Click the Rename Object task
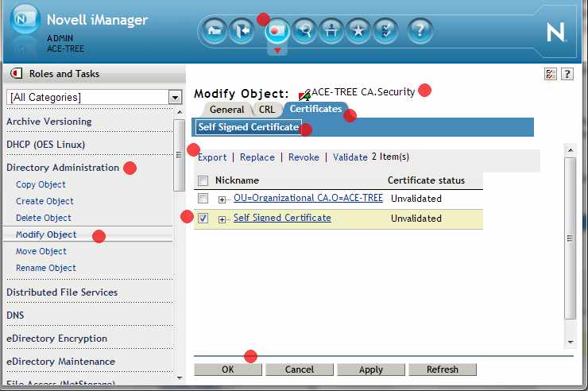Viewport: 588px width, 391px height. pyautogui.click(x=46, y=268)
